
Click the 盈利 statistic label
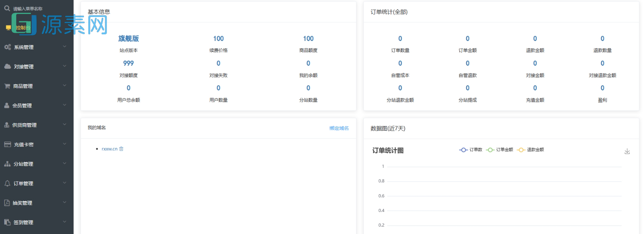(x=602, y=100)
